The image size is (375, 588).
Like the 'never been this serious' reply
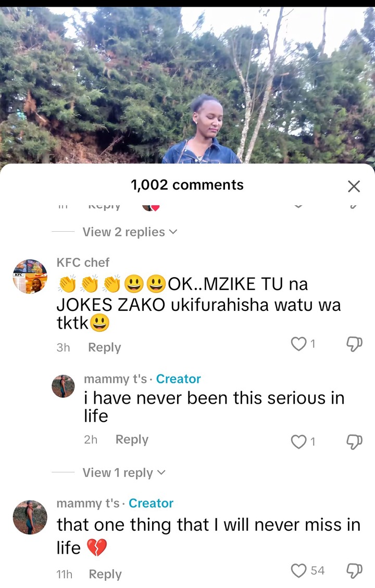(x=299, y=441)
